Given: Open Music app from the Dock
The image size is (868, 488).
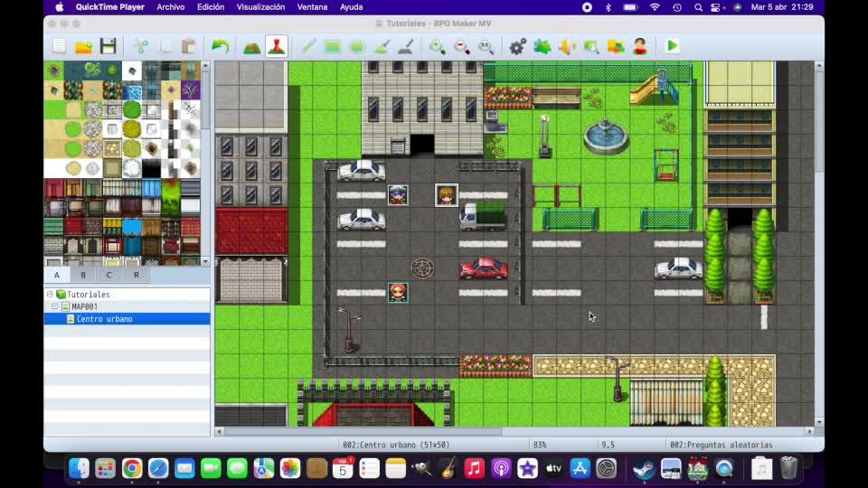Looking at the screenshot, I should tap(475, 469).
